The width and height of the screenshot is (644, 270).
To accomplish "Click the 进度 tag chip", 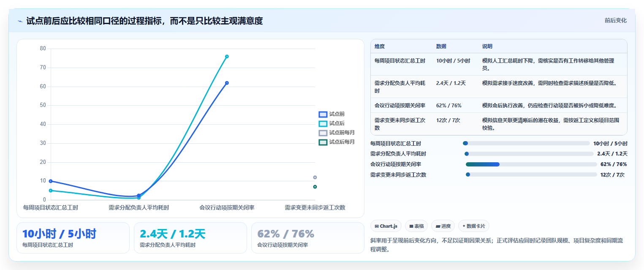I will tap(443, 226).
